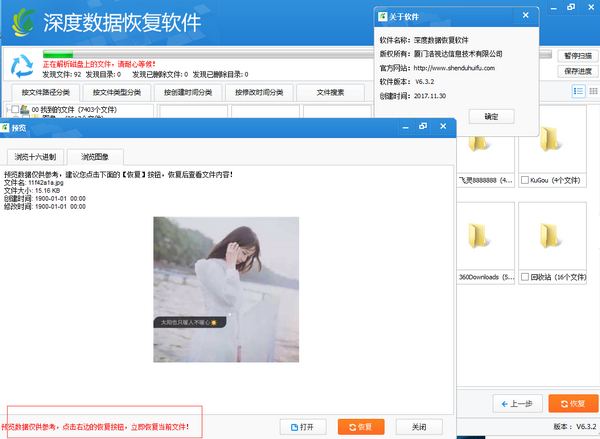Expand the 00 找到的文件 tree node
600x439 pixels.
[5, 109]
